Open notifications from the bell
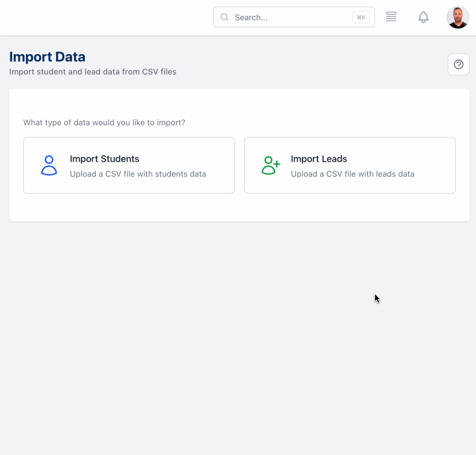 click(x=423, y=17)
